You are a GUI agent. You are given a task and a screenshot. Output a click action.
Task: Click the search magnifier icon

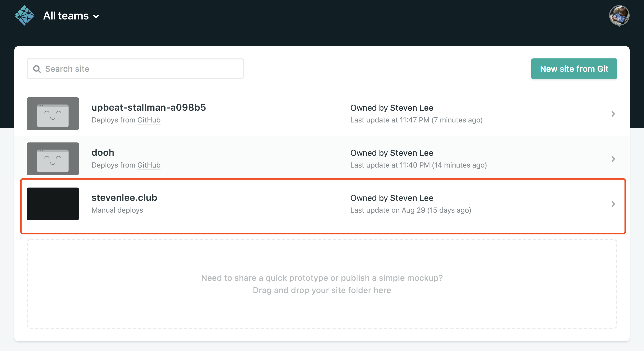click(x=37, y=69)
